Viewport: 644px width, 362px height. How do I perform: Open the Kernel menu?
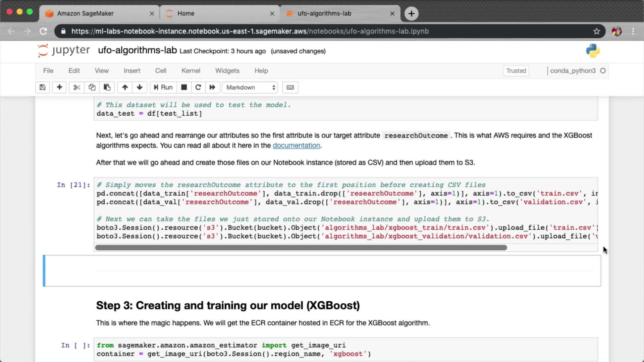[191, 71]
